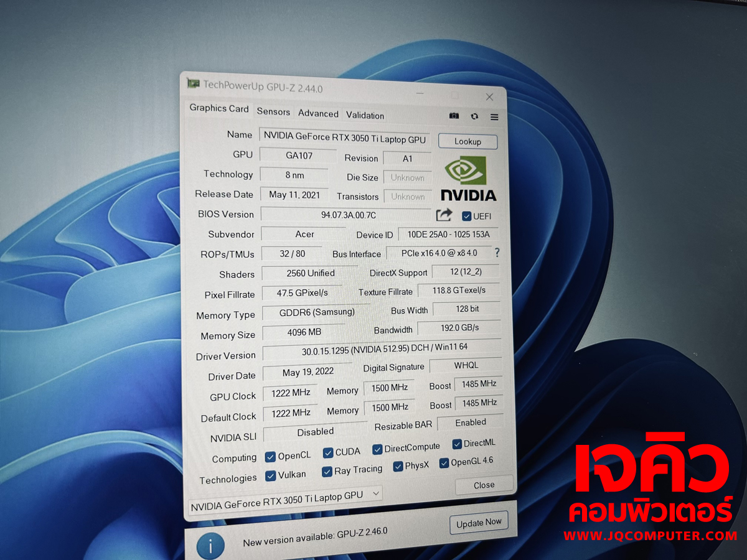Click the May 19, 2022 driver date

308,372
